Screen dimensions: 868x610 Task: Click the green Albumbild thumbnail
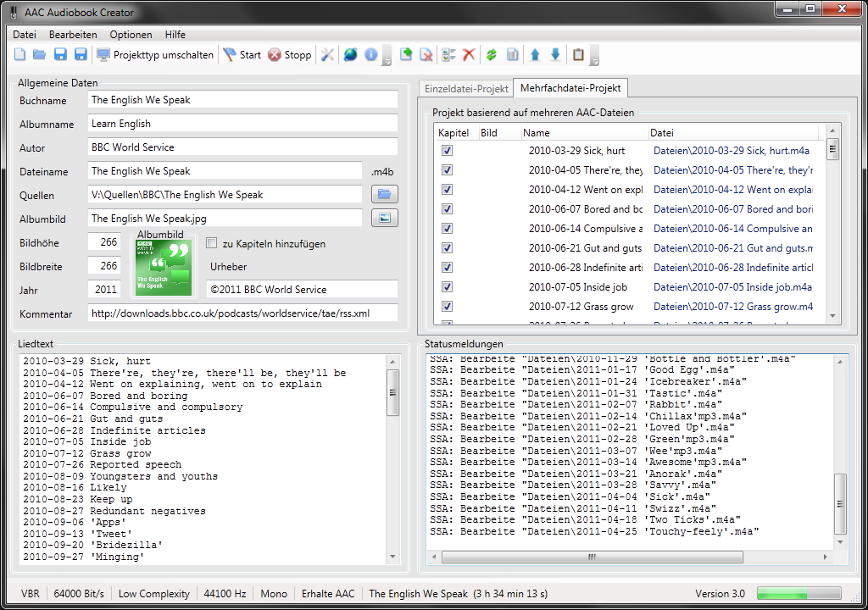click(x=164, y=268)
